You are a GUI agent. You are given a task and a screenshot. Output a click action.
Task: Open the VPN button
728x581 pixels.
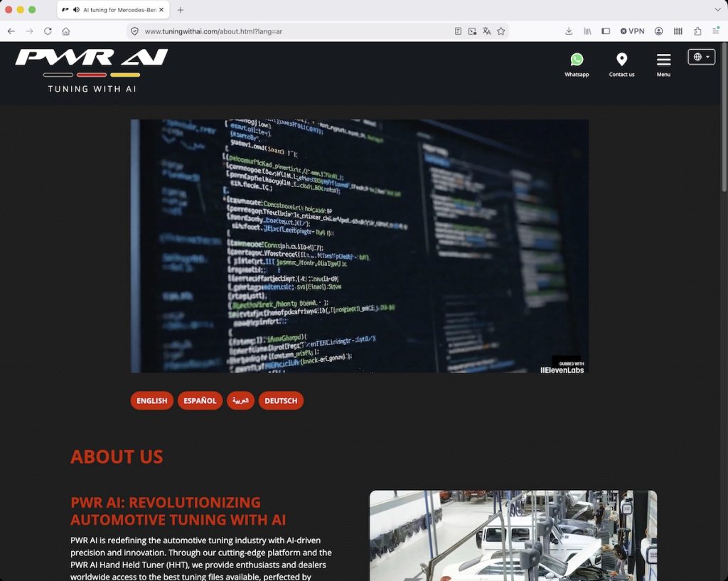tap(632, 31)
